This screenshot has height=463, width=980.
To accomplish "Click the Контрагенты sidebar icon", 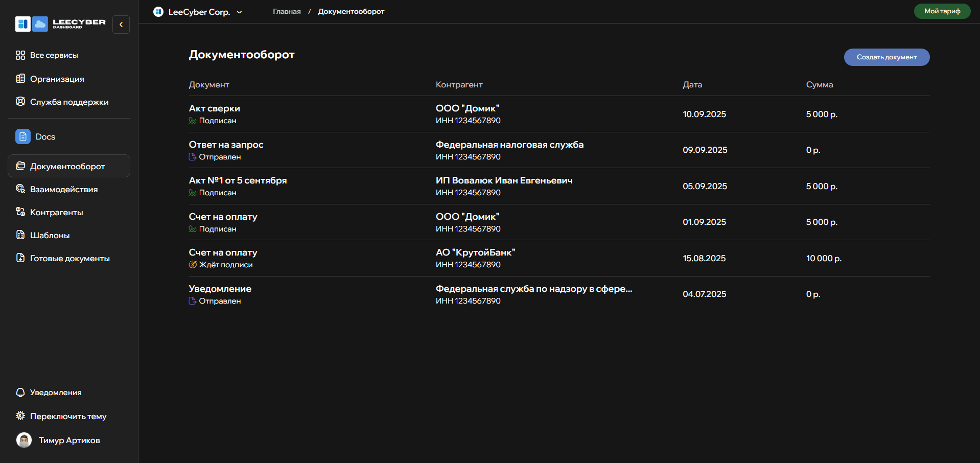I will (20, 212).
